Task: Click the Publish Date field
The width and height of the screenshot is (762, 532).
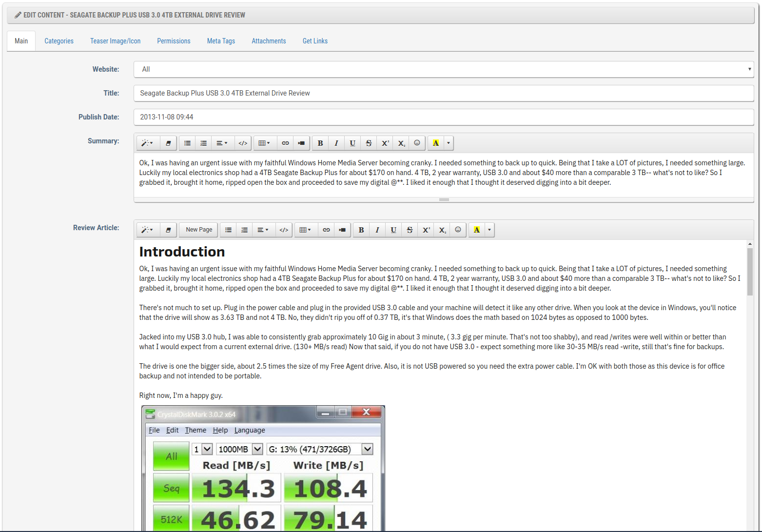Action: 444,117
